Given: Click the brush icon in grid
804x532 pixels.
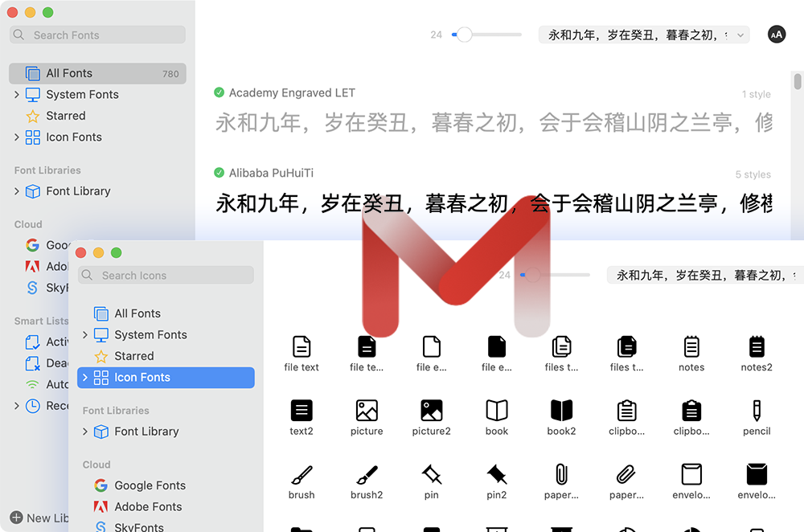Looking at the screenshot, I should pyautogui.click(x=301, y=474).
